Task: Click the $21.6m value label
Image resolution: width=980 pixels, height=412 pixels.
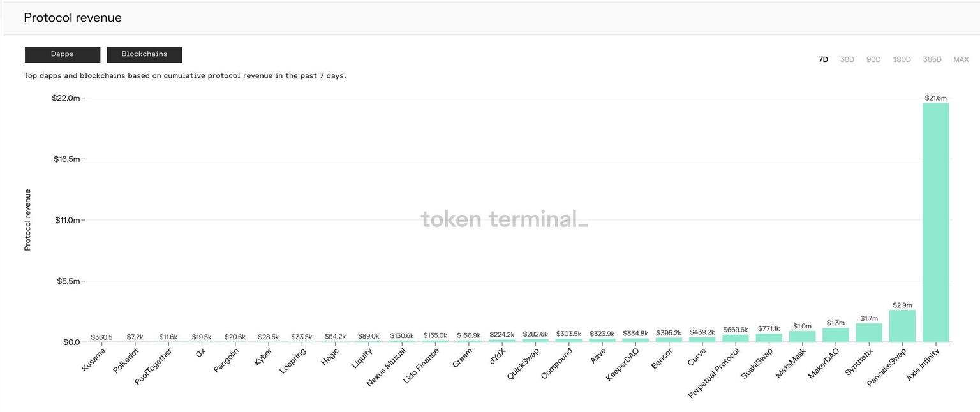Action: pos(935,98)
